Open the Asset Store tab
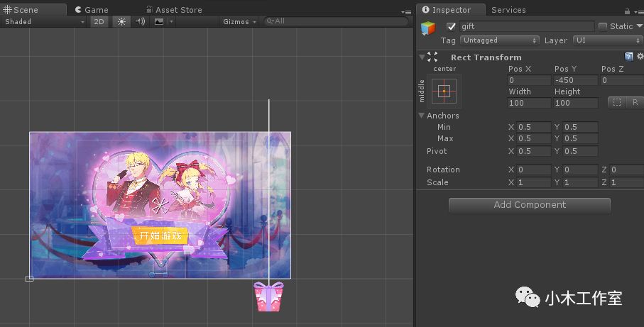The height and width of the screenshot is (327, 644). (175, 9)
